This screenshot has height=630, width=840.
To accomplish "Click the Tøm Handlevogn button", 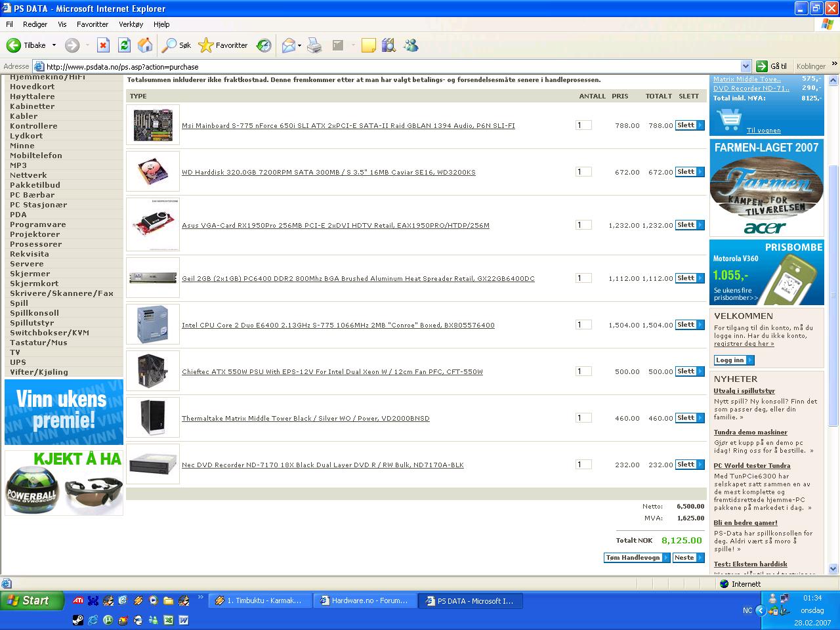I will 637,558.
